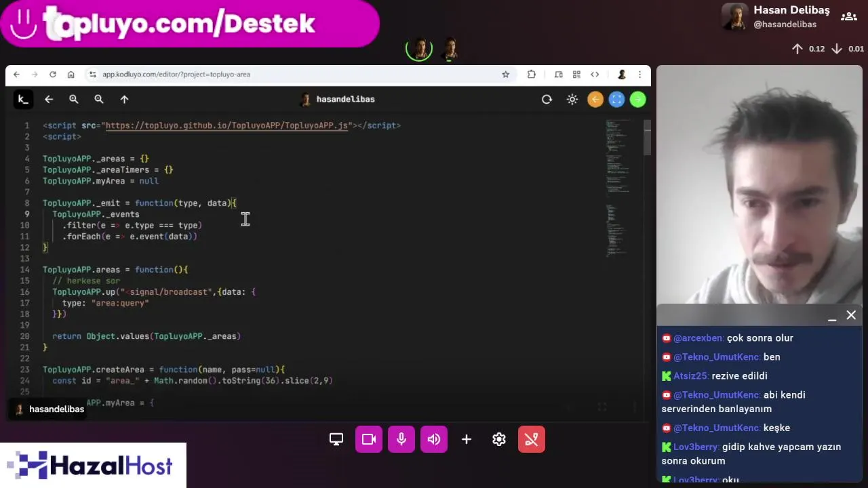Click the code brackets extension icon
868x488 pixels.
[595, 75]
